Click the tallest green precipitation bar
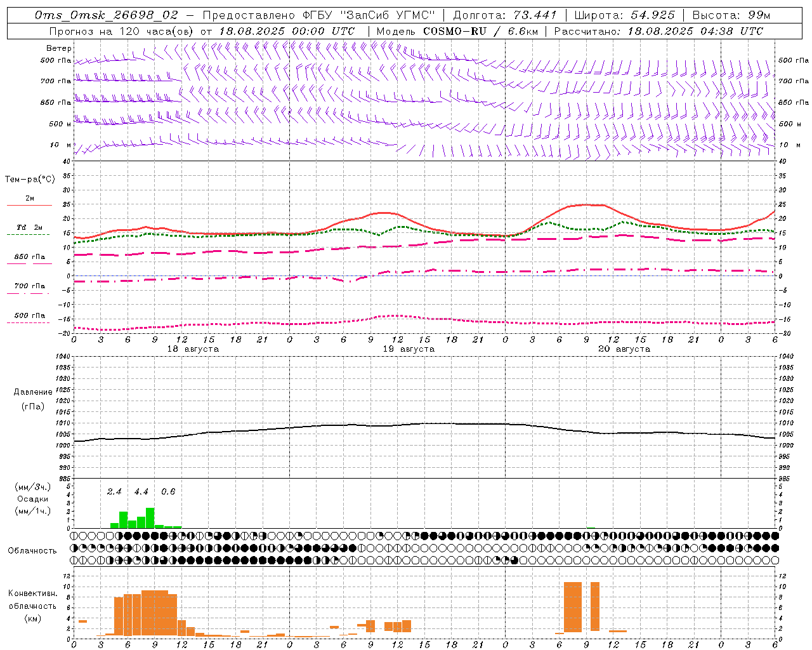The width and height of the screenshot is (812, 650). tap(150, 518)
